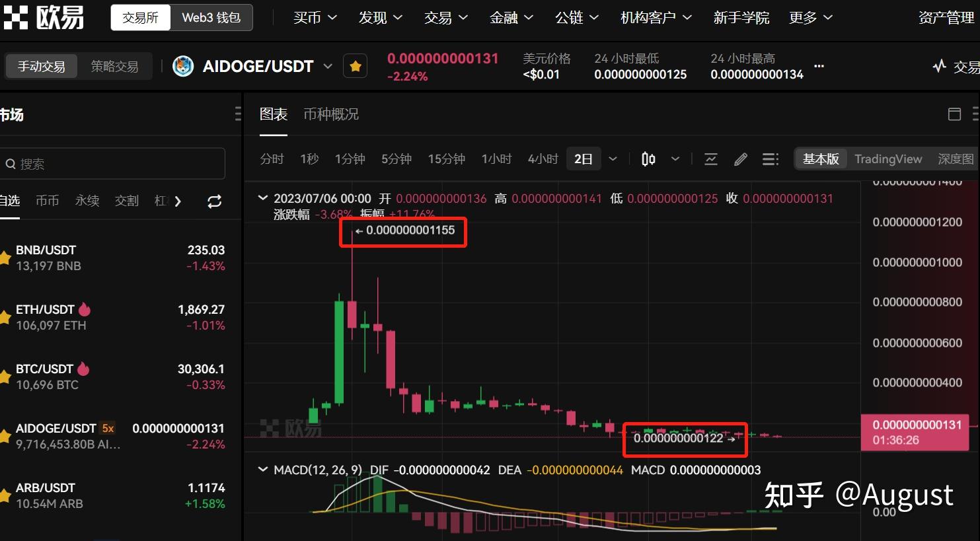Open chart settings list icon
Viewport: 980px width, 541px height.
pyautogui.click(x=770, y=159)
